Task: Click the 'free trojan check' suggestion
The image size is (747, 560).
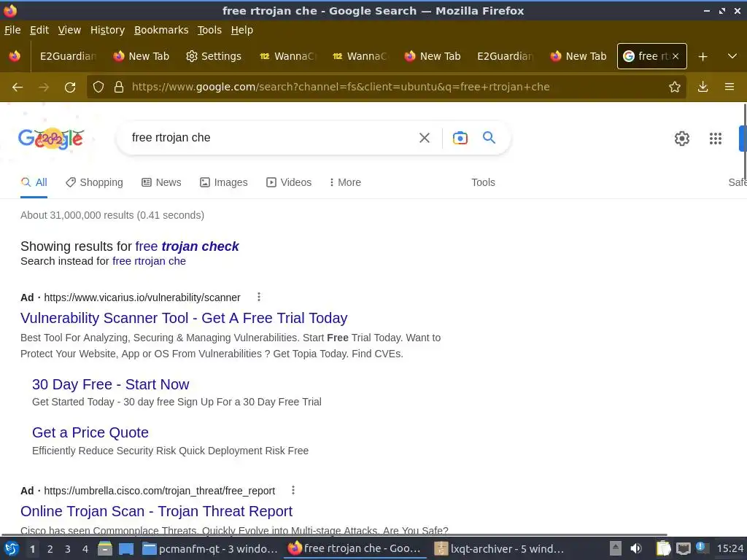Action: [x=187, y=246]
